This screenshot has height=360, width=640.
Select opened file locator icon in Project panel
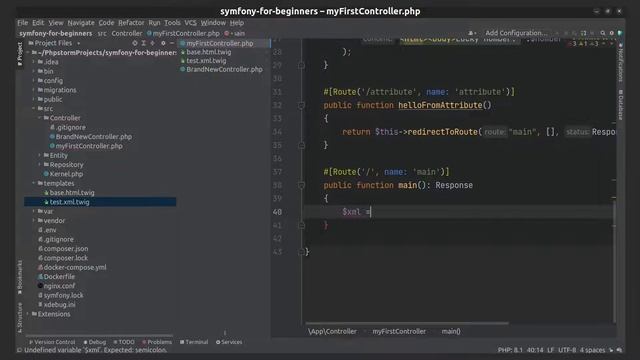coord(135,43)
